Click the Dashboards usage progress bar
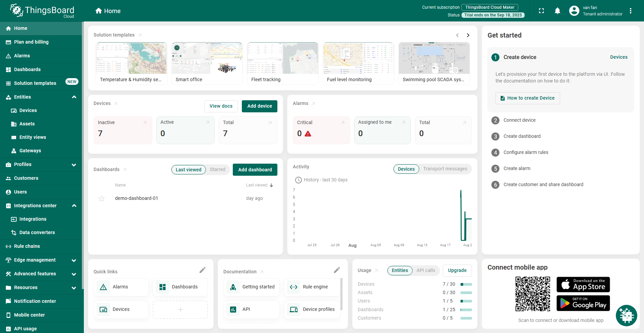The width and height of the screenshot is (644, 333). point(466,310)
